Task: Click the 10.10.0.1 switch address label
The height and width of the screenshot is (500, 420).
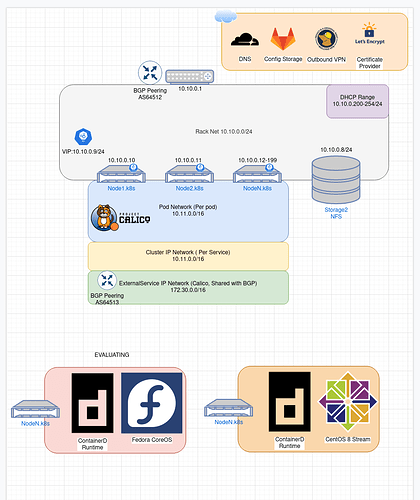Action: click(190, 89)
